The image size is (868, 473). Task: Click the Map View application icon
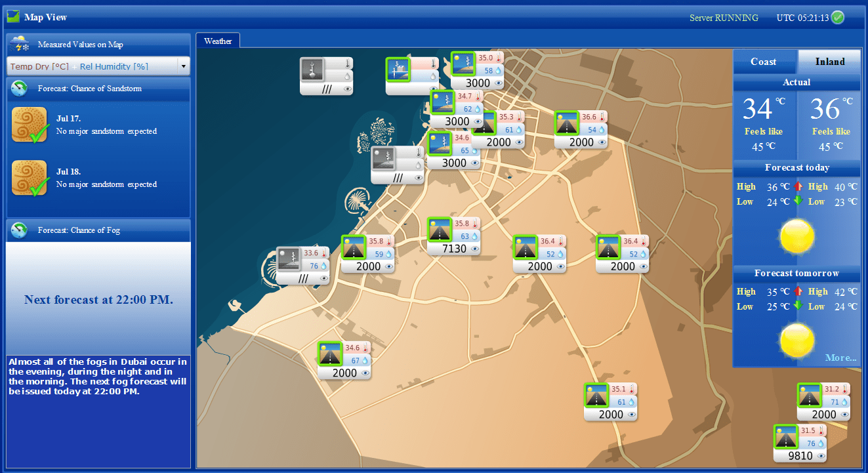click(13, 16)
